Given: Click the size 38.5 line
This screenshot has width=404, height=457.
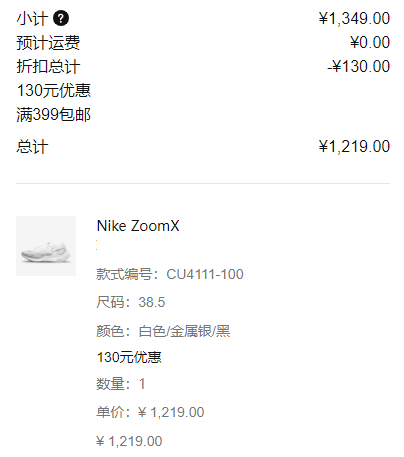Looking at the screenshot, I should pyautogui.click(x=131, y=302).
